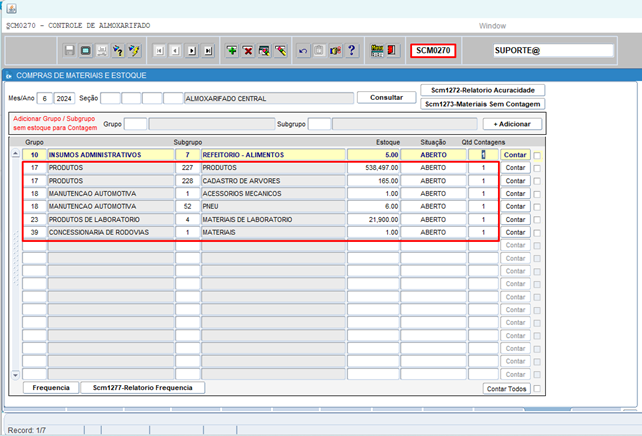Select the PRODUTOS DE LABORATORIO cell

pos(111,219)
